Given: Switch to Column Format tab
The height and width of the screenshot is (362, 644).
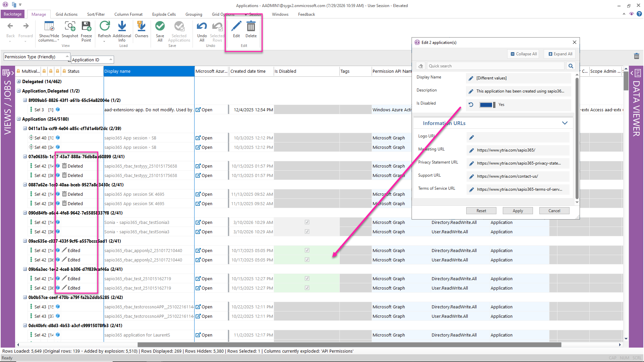Looking at the screenshot, I should 128,14.
